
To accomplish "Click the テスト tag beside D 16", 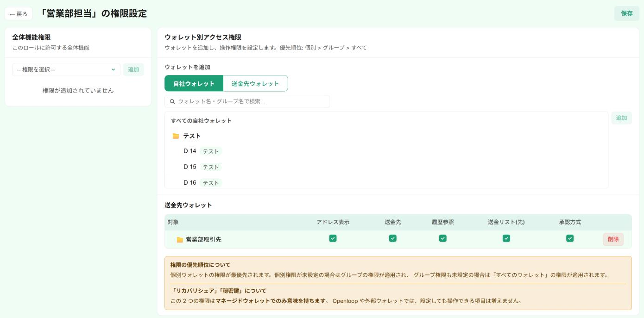I will (211, 183).
